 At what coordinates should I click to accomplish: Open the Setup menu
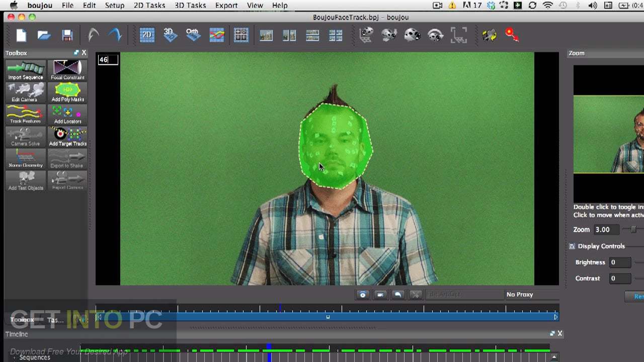click(x=115, y=6)
